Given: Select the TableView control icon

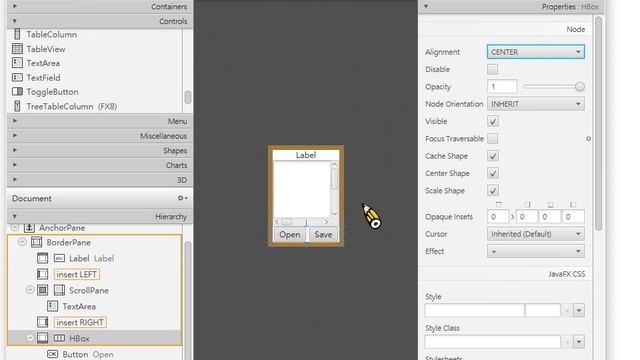Looking at the screenshot, I should tap(17, 49).
